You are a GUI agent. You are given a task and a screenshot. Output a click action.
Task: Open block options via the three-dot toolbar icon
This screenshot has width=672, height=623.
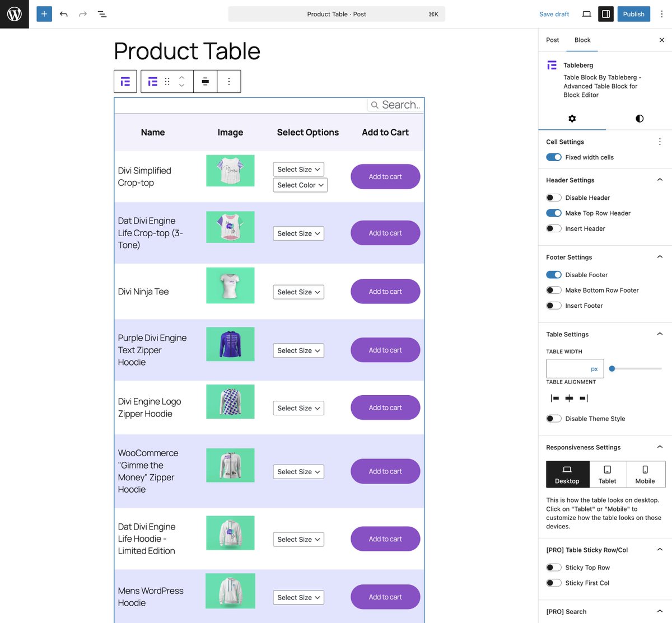[x=228, y=81]
